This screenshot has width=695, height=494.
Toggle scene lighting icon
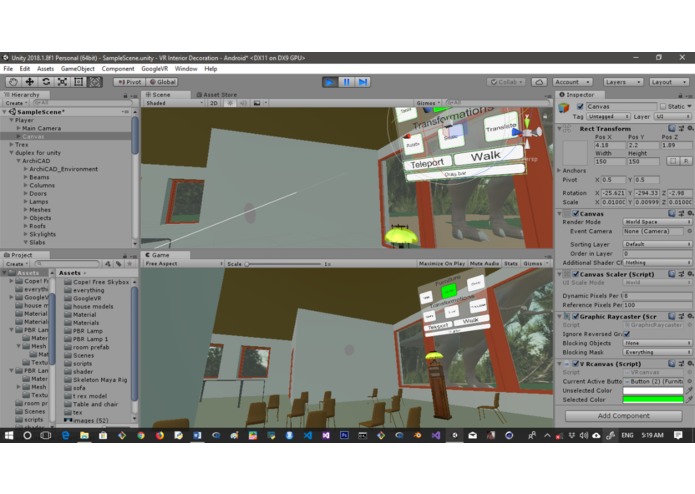click(230, 103)
